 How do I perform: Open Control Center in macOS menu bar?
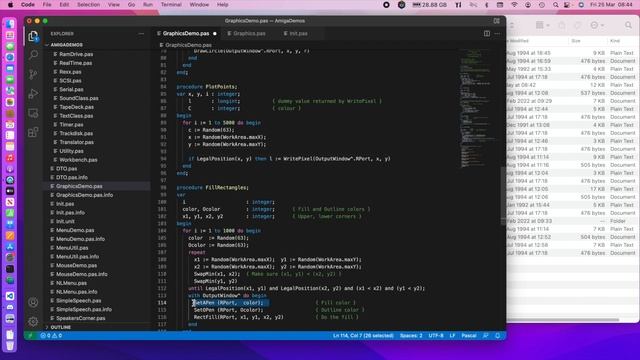click(567, 5)
